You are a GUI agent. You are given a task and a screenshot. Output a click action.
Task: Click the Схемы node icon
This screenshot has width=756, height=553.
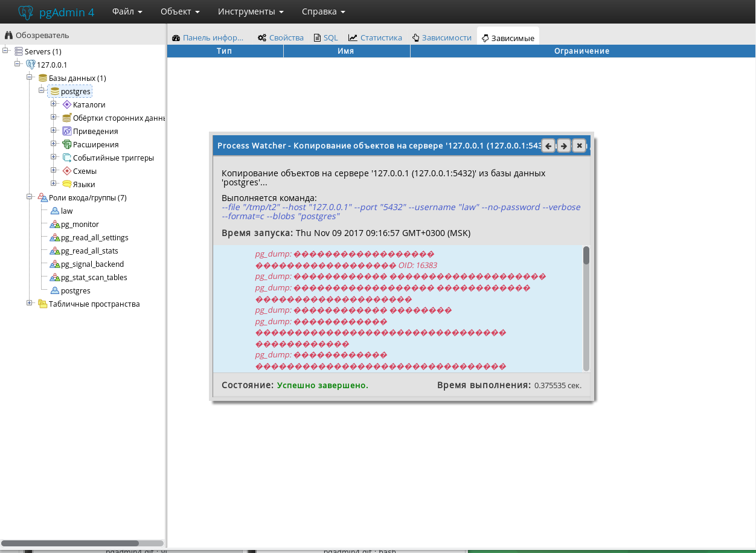click(67, 171)
